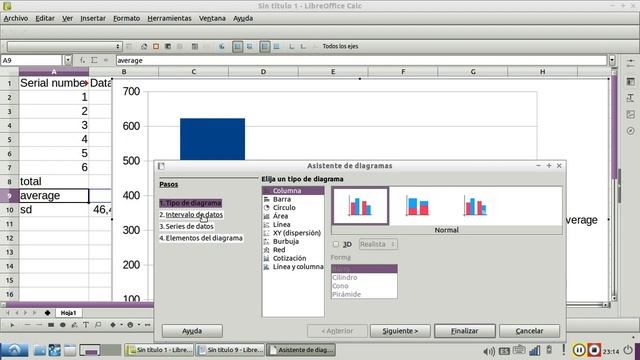Click the Finalizar button
640x360 pixels.
464,331
